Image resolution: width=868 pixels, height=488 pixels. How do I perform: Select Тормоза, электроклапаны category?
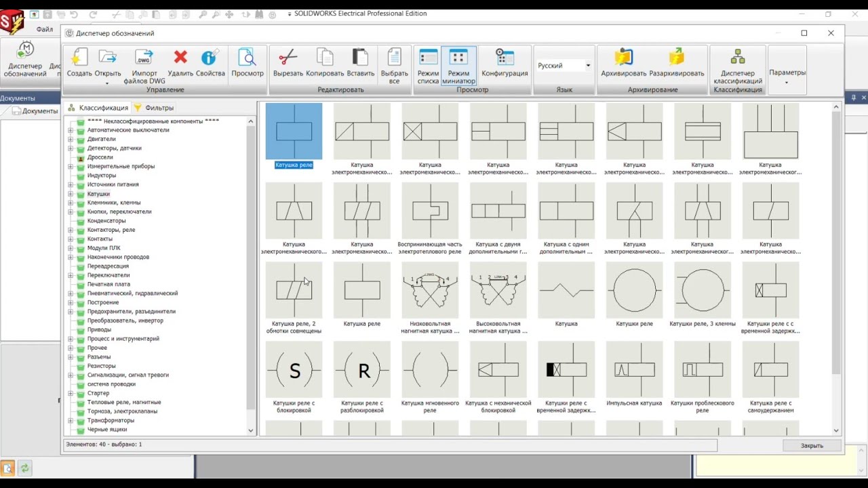click(122, 411)
